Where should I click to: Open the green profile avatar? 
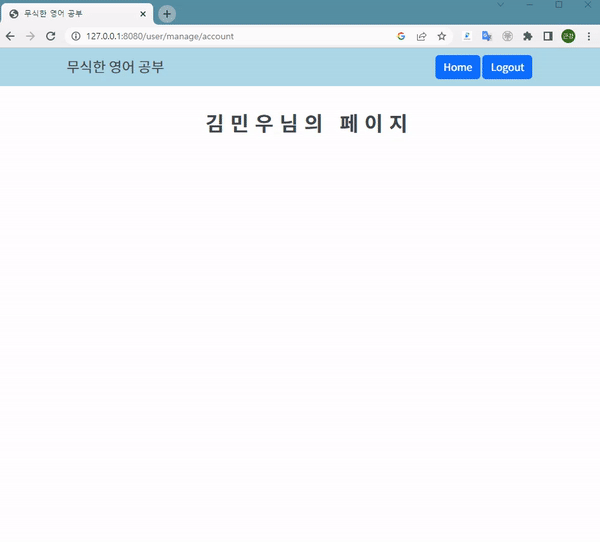(x=568, y=36)
